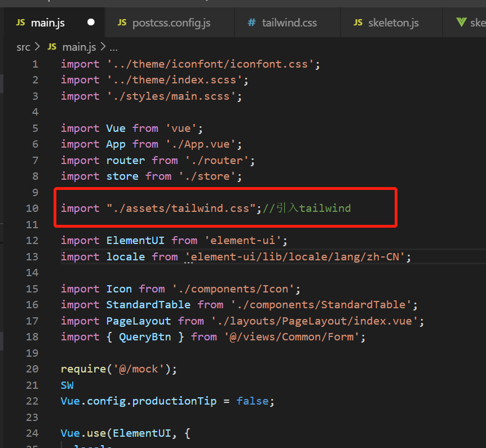
Task: Click the //引入tailwind comment
Action: coord(307,208)
